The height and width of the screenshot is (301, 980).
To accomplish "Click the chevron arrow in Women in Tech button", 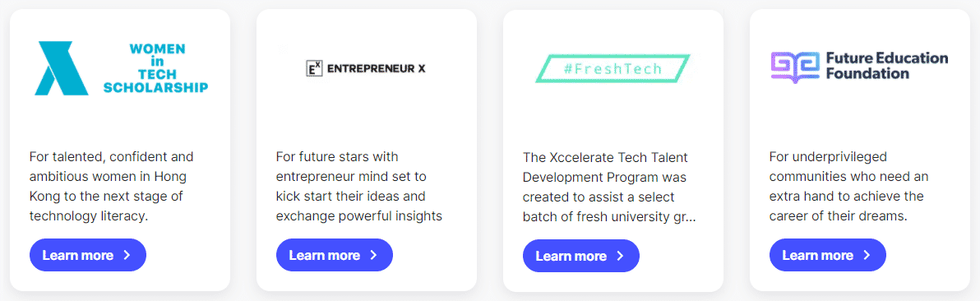I will (127, 255).
